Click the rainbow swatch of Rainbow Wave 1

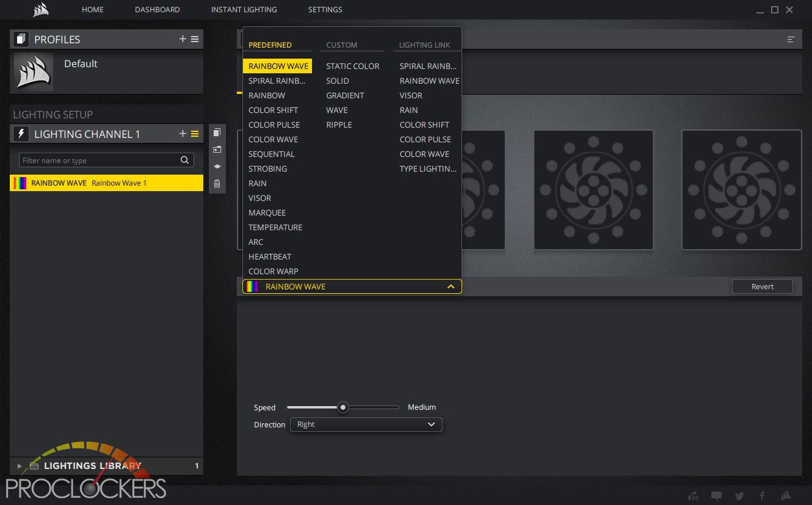20,183
